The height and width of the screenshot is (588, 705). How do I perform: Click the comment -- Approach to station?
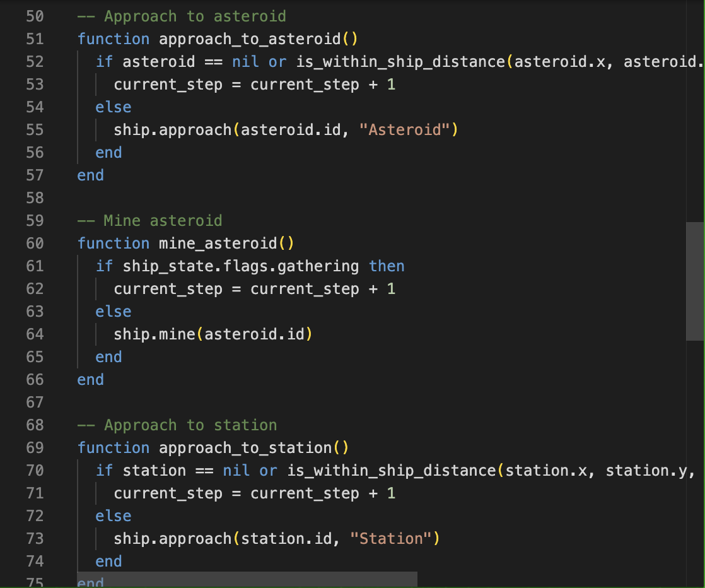pyautogui.click(x=177, y=425)
